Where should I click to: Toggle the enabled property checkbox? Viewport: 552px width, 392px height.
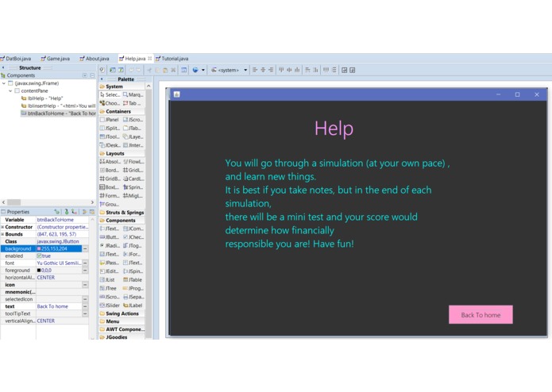point(39,256)
